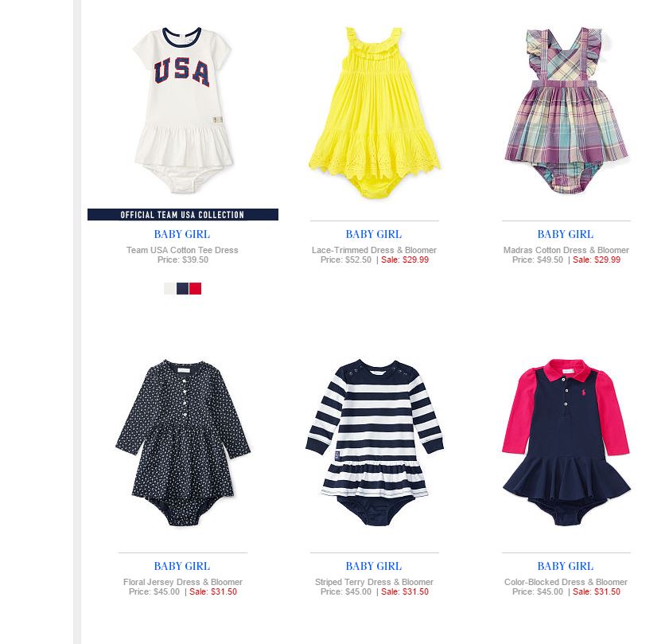Open the Striped Terry Dress image
This screenshot has width=669, height=644.
coord(374,443)
